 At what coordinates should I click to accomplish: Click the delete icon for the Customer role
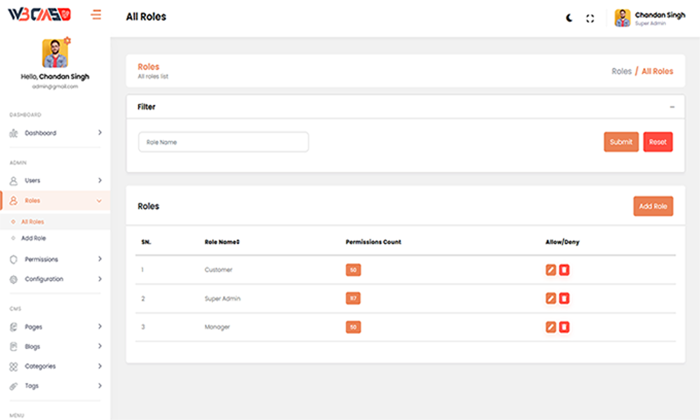point(564,270)
